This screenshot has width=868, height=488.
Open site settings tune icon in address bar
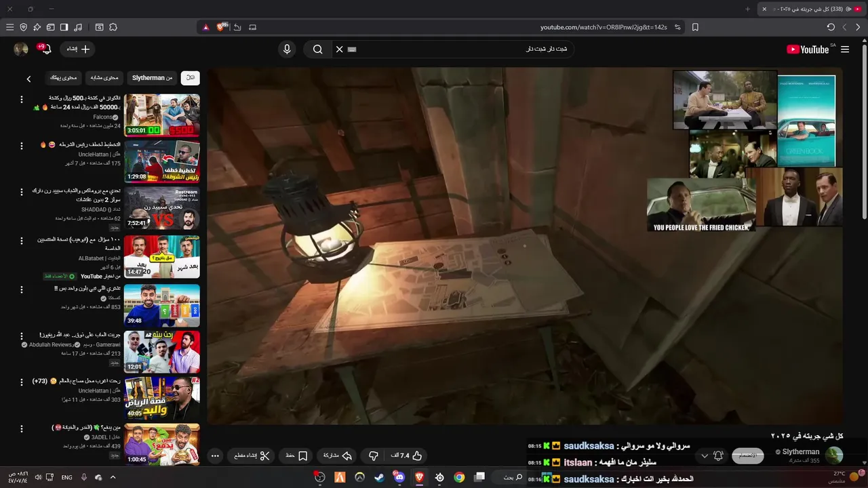coord(678,27)
